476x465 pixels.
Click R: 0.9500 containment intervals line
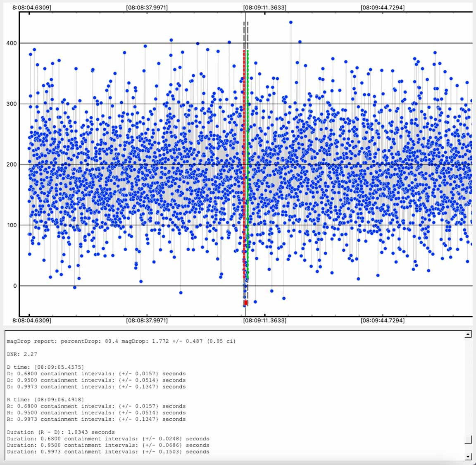click(96, 413)
